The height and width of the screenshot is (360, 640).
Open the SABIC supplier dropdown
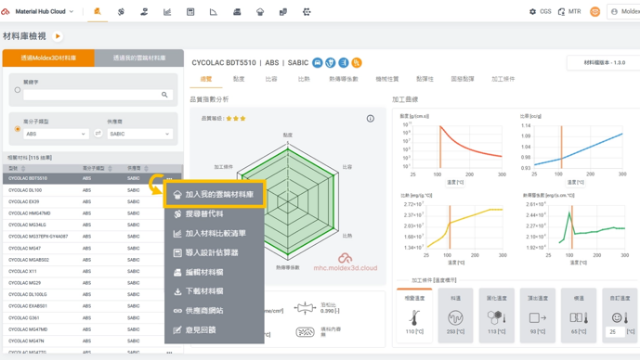140,134
